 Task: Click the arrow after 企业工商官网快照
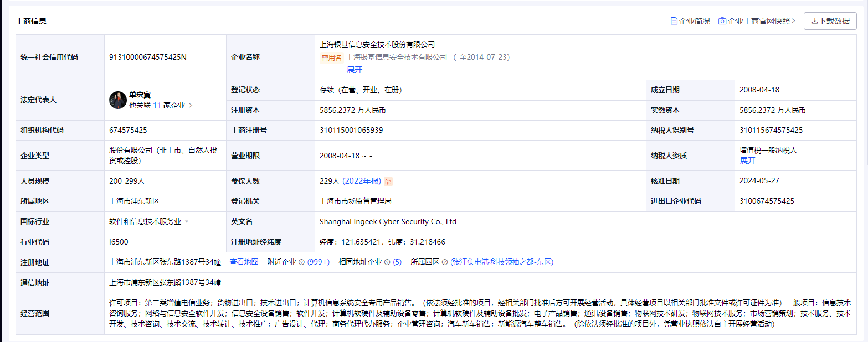[x=793, y=21]
